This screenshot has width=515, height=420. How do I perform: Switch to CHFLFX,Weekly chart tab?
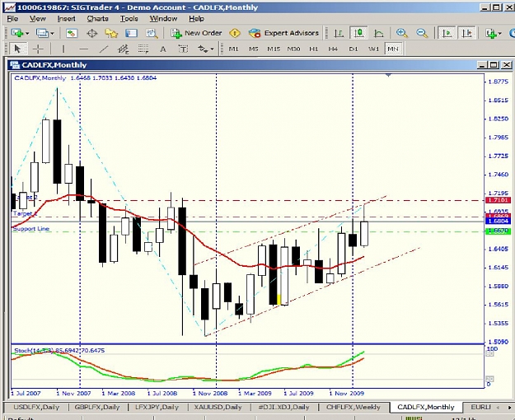(353, 407)
